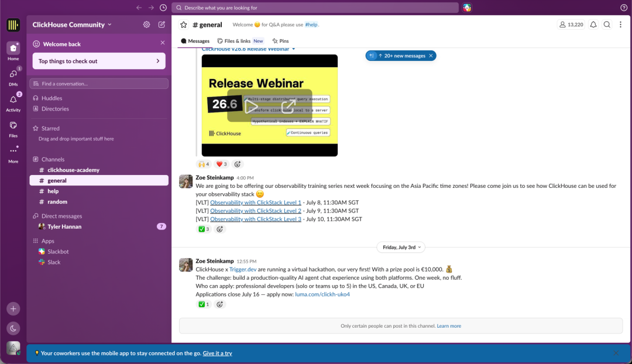Click the plus button to create new
The height and width of the screenshot is (364, 632).
pos(13,309)
